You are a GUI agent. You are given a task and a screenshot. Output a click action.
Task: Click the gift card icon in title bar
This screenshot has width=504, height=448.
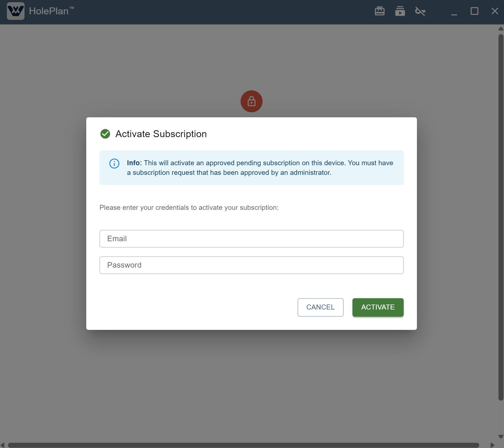point(379,11)
